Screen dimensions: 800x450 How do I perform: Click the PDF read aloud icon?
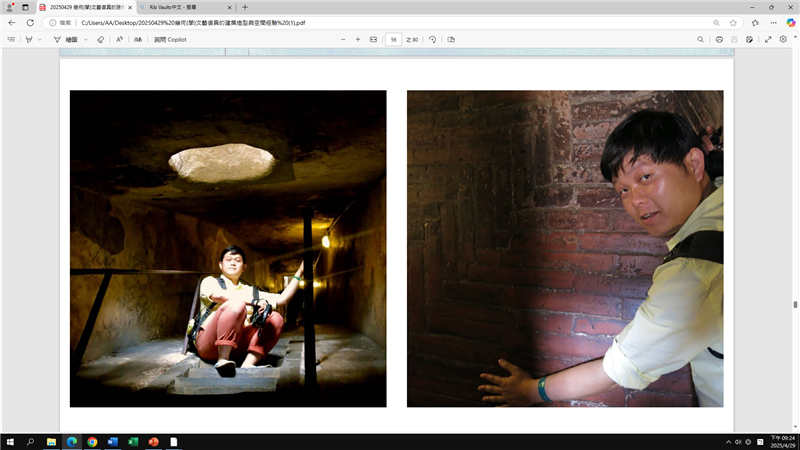(120, 39)
